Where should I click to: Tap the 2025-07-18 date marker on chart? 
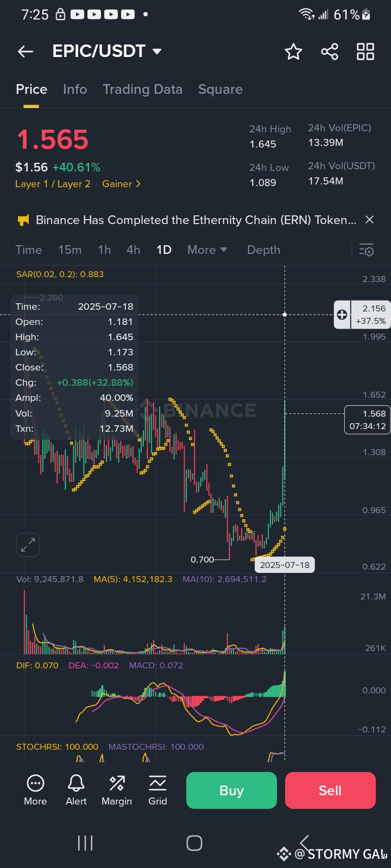click(285, 565)
